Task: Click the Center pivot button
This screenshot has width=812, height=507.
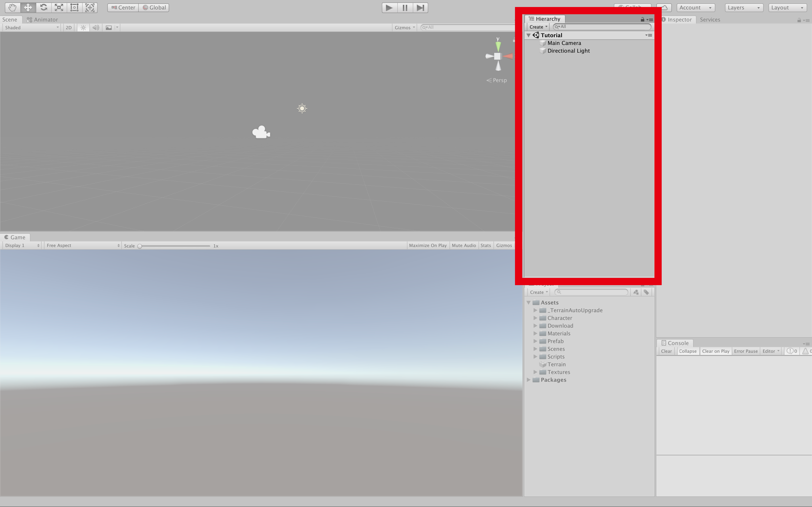Action: (x=123, y=7)
